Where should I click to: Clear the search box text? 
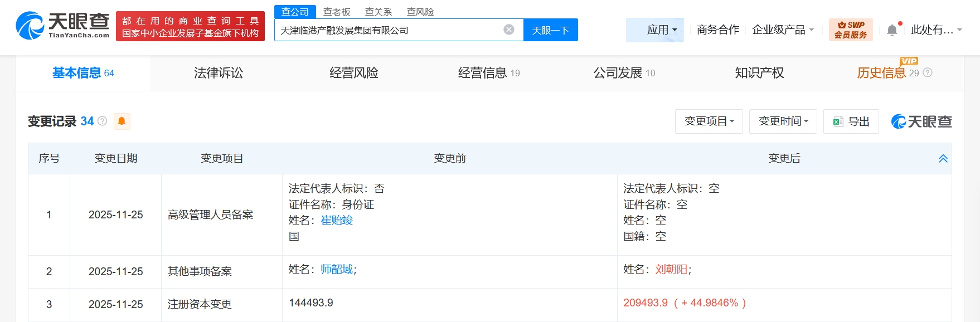[x=508, y=30]
